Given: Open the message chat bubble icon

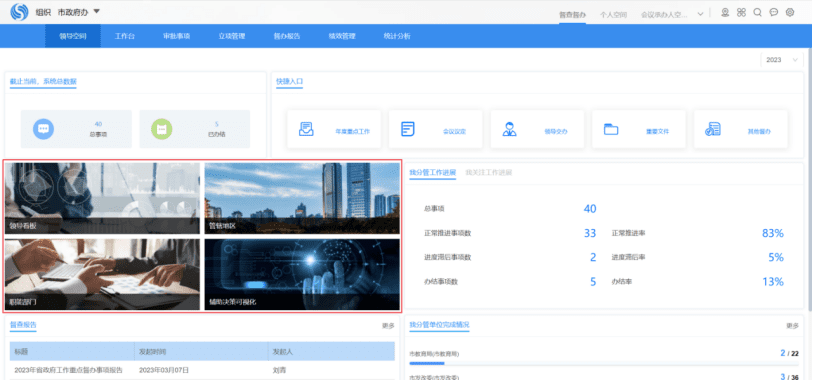Looking at the screenshot, I should (x=774, y=12).
